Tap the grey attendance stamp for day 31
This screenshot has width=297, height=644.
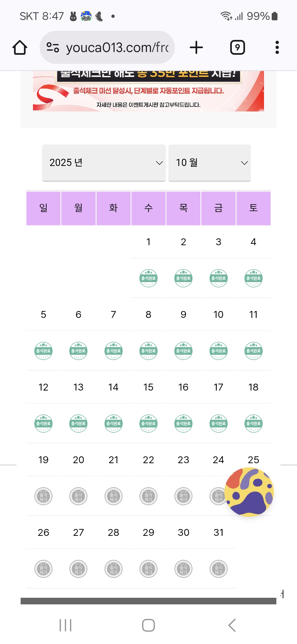click(x=219, y=569)
